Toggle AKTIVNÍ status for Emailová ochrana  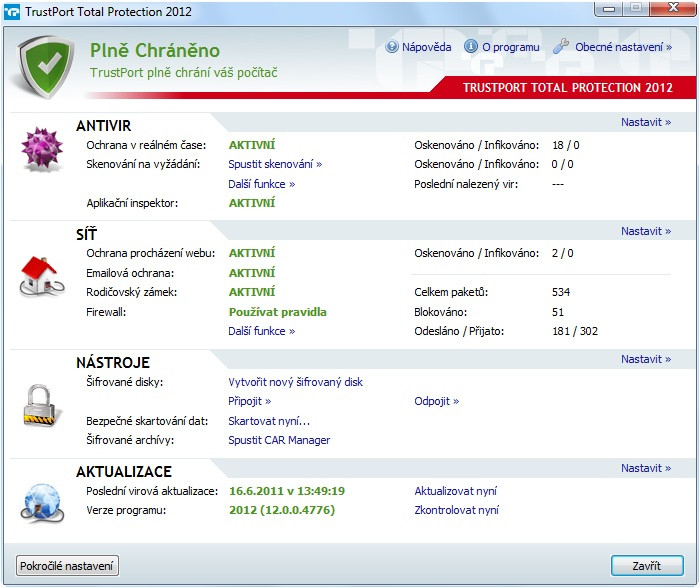(x=252, y=273)
